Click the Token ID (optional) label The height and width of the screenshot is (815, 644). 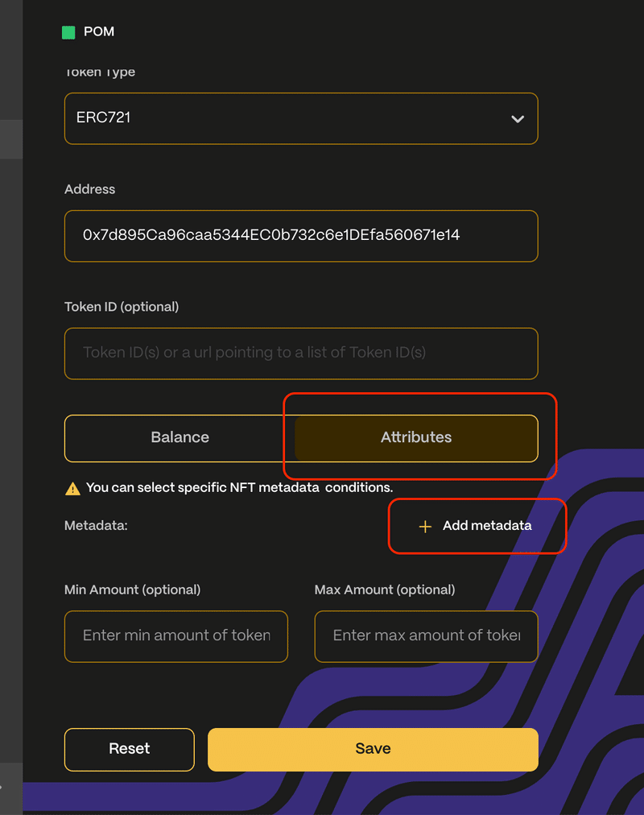click(x=122, y=307)
